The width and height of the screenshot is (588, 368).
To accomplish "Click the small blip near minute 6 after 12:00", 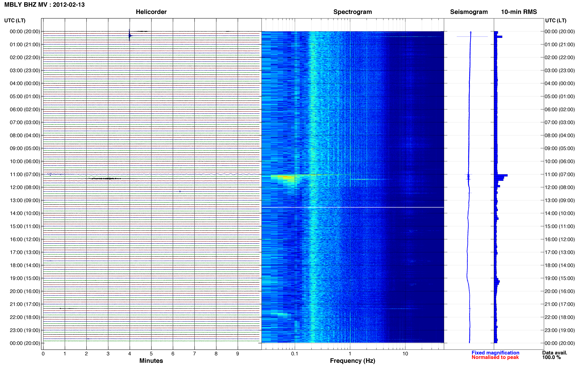I will coord(180,192).
